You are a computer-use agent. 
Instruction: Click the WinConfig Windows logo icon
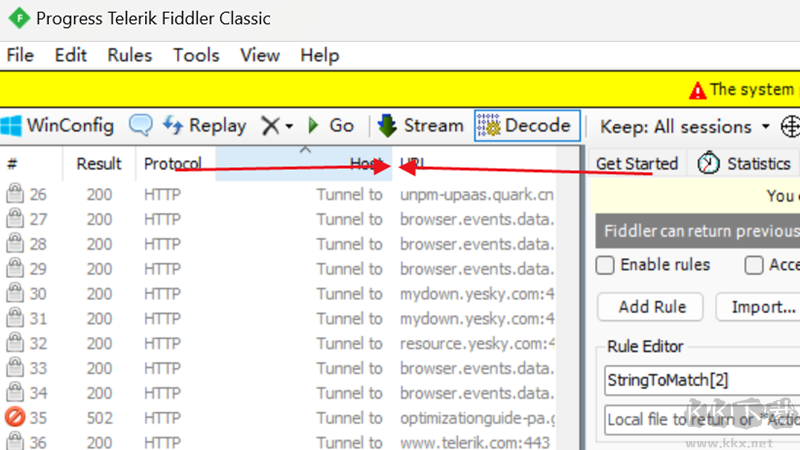[12, 126]
